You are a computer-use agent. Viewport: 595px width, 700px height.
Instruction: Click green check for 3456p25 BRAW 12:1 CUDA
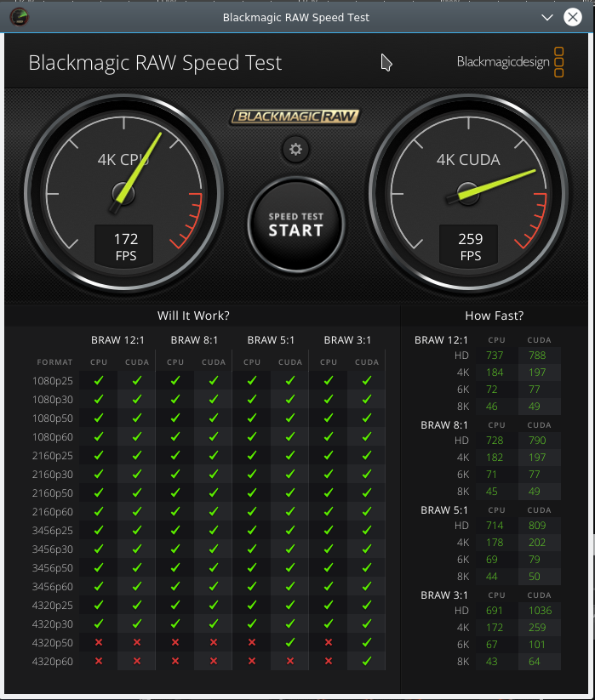137,530
